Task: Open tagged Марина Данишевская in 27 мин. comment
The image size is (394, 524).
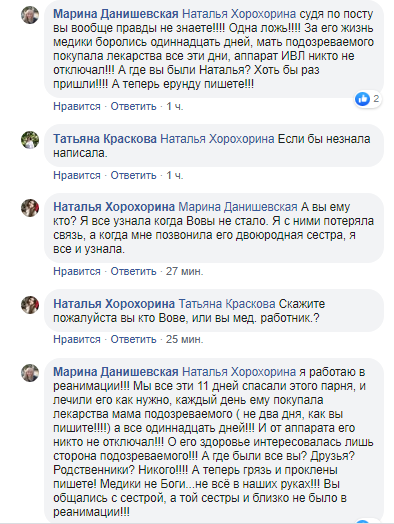Action: pos(238,207)
